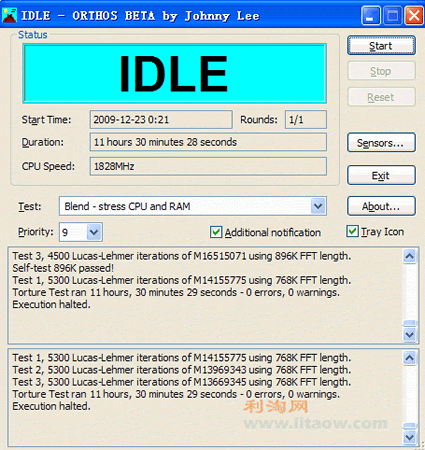Expand the Test type dropdown
The height and width of the screenshot is (450, 425).
[x=318, y=206]
